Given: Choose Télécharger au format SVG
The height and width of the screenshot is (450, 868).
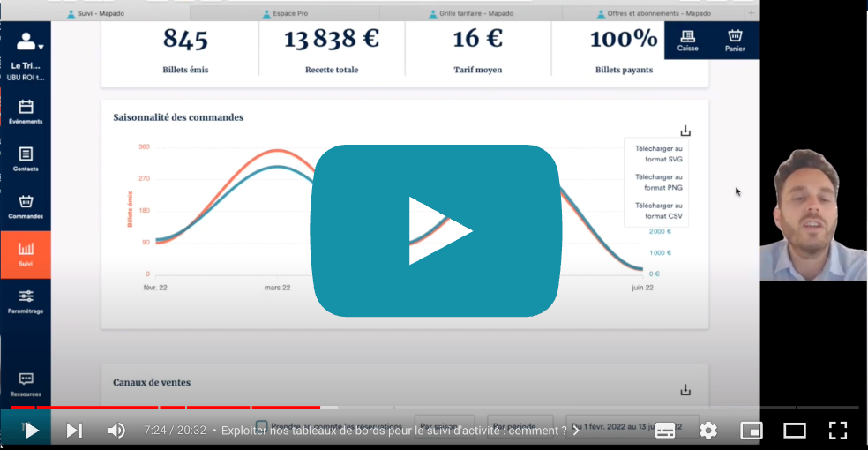Looking at the screenshot, I should 658,154.
